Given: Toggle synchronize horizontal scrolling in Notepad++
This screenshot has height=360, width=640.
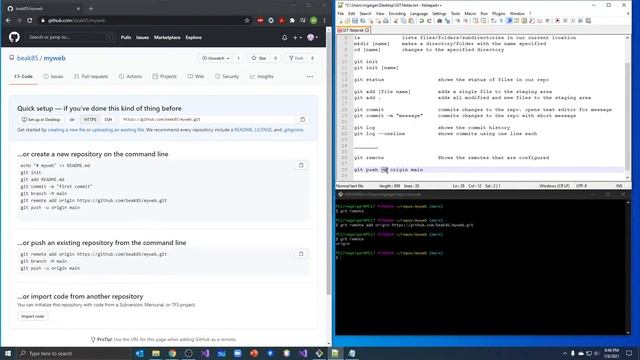Looking at the screenshot, I should pyautogui.click(x=483, y=21).
